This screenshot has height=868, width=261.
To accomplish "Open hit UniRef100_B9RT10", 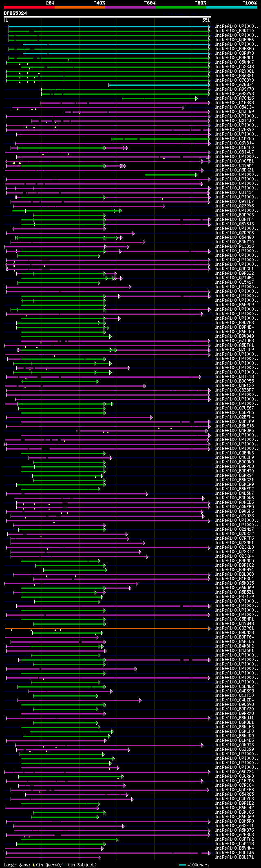I will 234,31.
